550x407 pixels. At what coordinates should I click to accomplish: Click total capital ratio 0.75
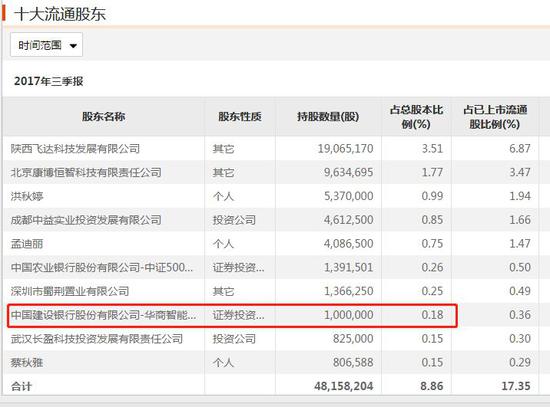(x=432, y=244)
